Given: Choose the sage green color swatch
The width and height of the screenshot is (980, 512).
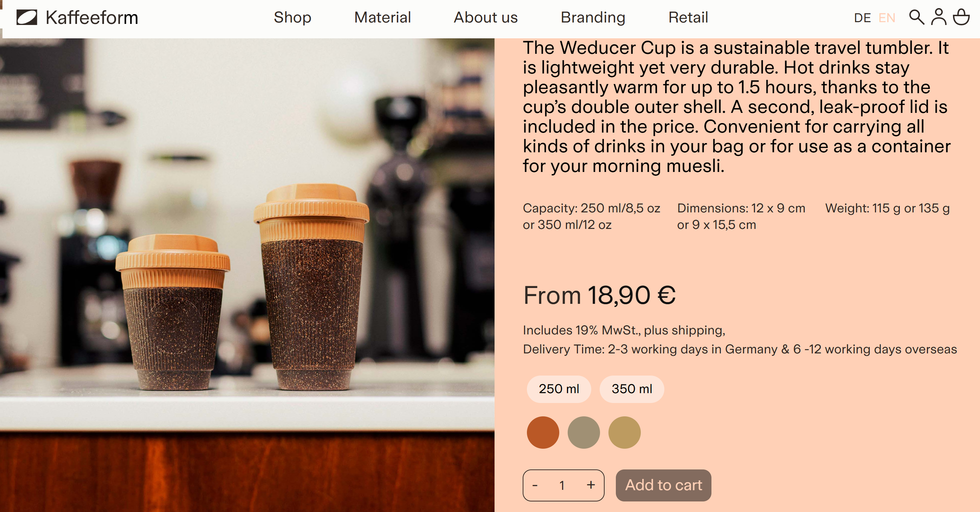Looking at the screenshot, I should pos(584,433).
